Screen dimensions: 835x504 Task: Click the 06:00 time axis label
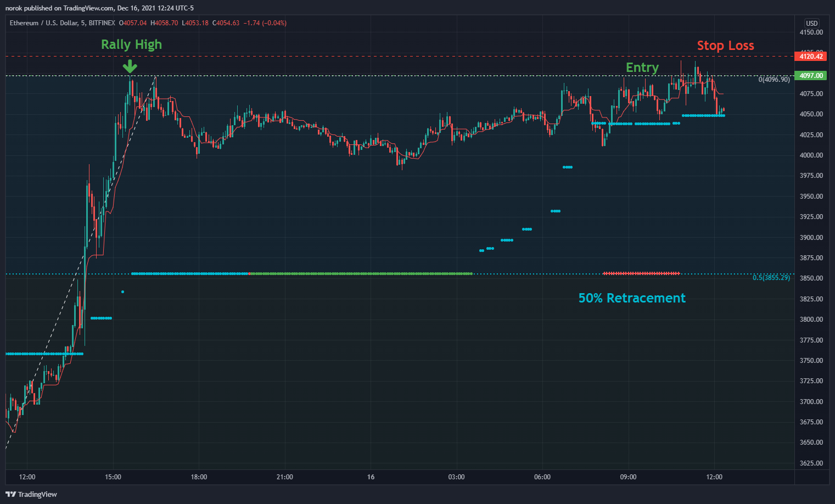(x=542, y=477)
